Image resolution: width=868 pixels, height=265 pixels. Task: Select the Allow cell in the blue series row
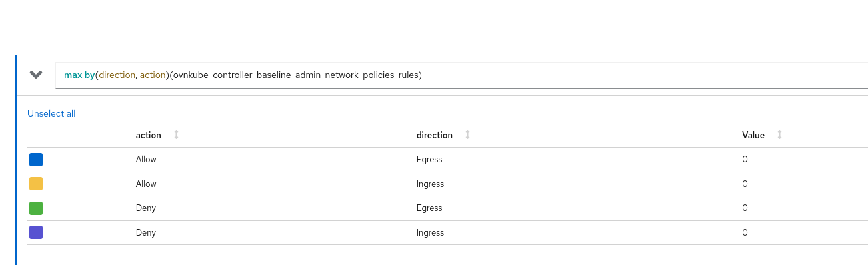(x=146, y=160)
